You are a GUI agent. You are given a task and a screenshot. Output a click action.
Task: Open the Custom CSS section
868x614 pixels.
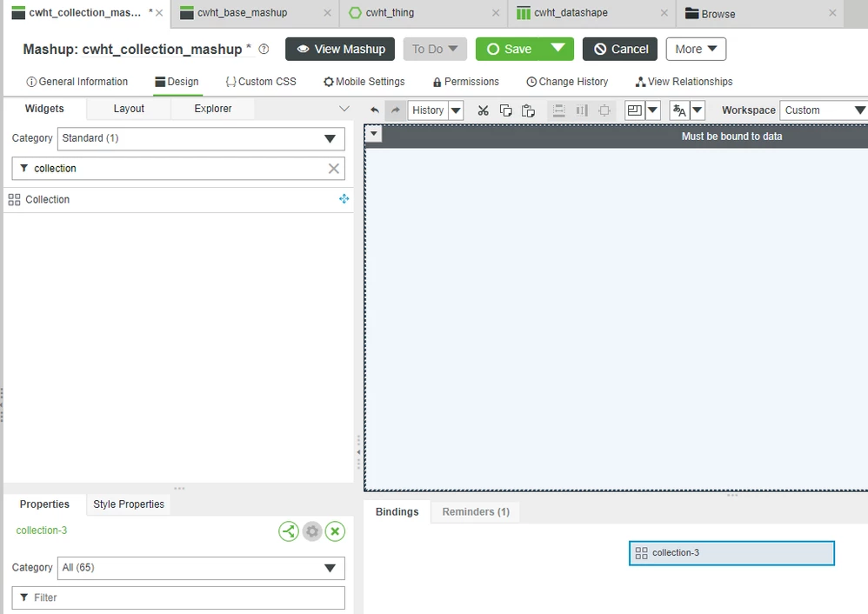tap(261, 82)
